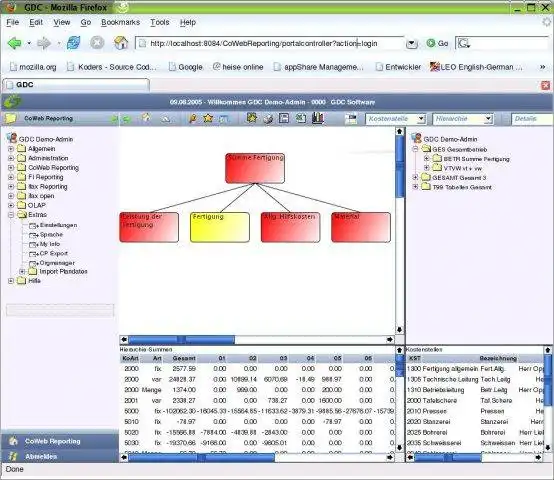554x480 pixels.
Task: Open CP Export under Extras
Action: 53,254
